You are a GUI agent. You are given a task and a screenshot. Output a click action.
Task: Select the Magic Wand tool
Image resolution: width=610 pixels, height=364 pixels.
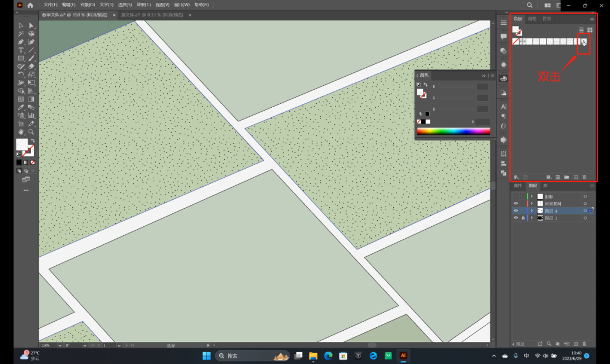pyautogui.click(x=21, y=34)
